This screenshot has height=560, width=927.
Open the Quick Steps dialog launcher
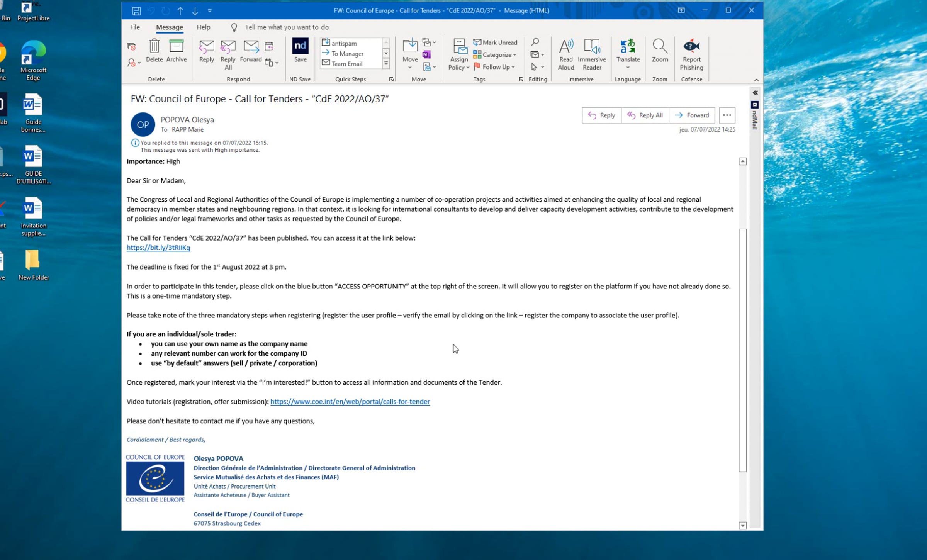tap(391, 80)
